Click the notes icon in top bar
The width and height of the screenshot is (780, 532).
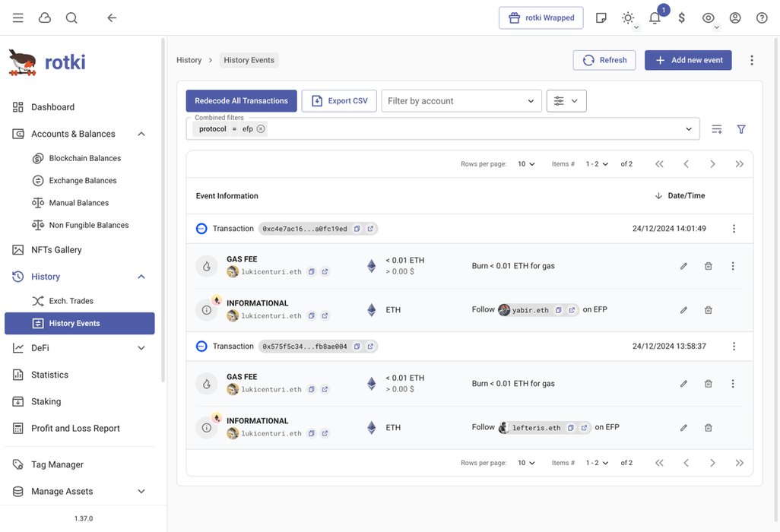pos(601,18)
